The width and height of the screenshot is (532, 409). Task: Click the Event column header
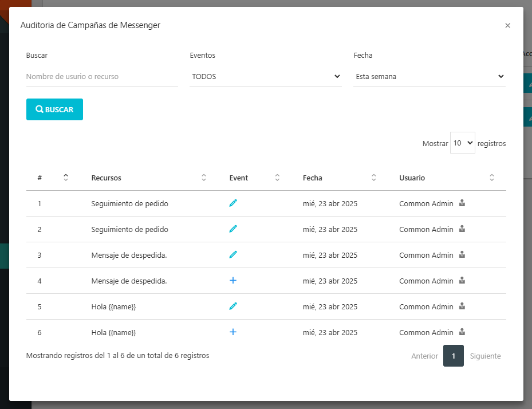(239, 178)
